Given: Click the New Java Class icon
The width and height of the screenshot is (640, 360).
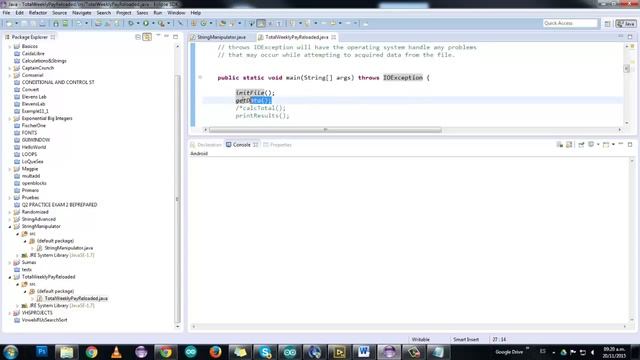Looking at the screenshot, I should point(203,23).
